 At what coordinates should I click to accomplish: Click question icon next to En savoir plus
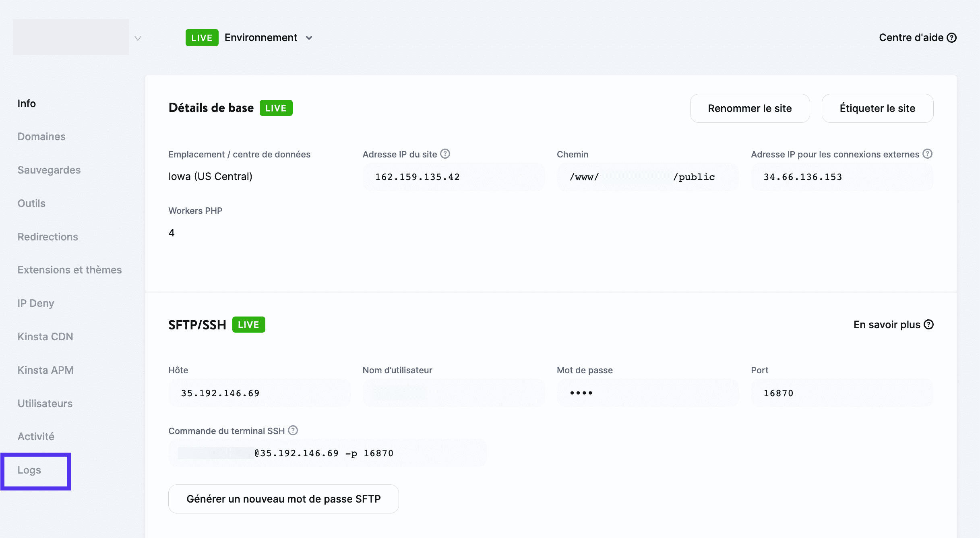coord(929,325)
